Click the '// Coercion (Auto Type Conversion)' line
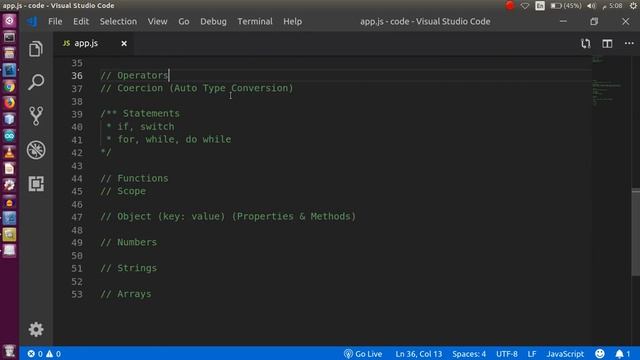Image resolution: width=640 pixels, height=360 pixels. pos(197,88)
